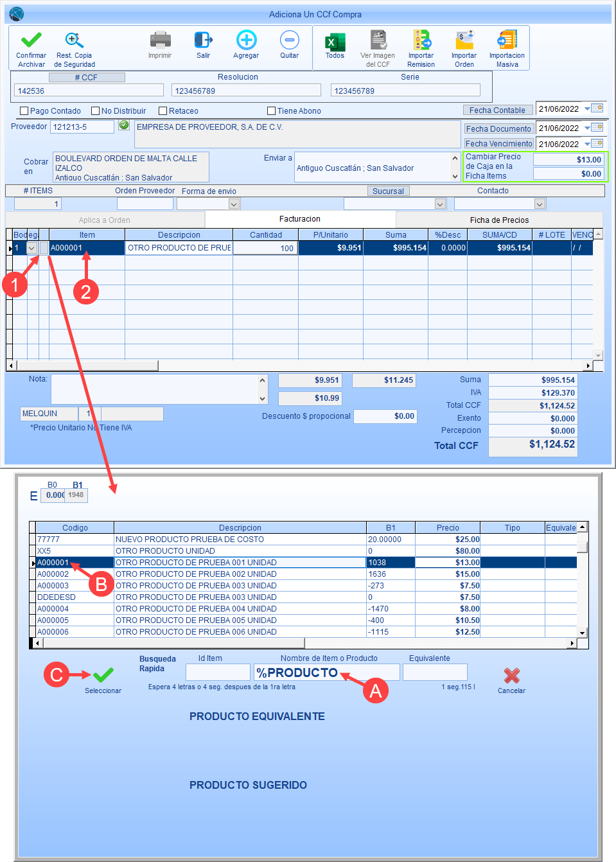The width and height of the screenshot is (616, 862).
Task: Click the Descuento $ proporcional field
Action: [x=385, y=416]
